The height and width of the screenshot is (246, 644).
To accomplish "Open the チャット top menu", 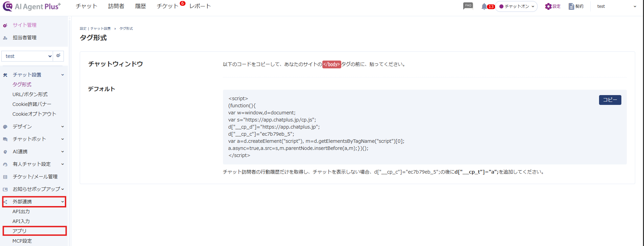I will pos(86,6).
